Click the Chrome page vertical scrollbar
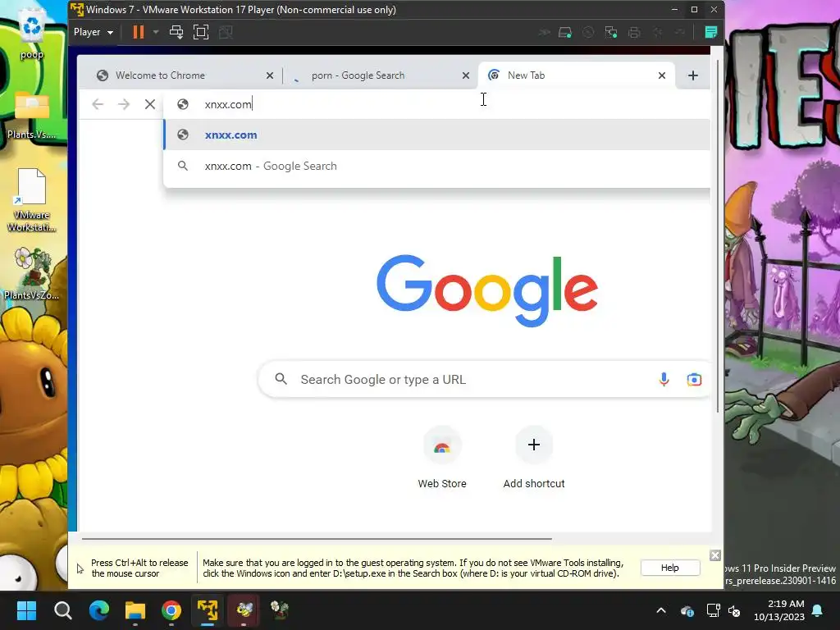 click(x=718, y=235)
